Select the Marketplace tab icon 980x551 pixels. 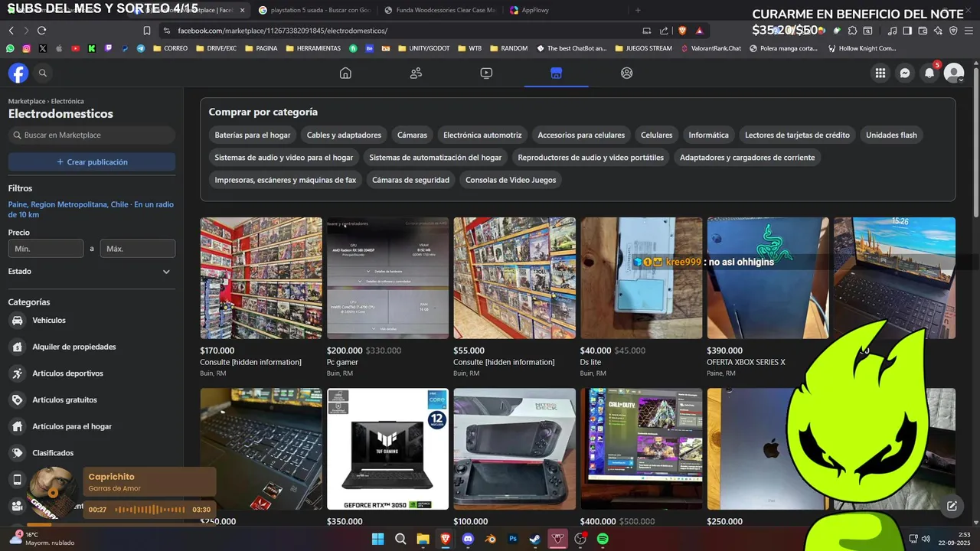[x=557, y=73]
